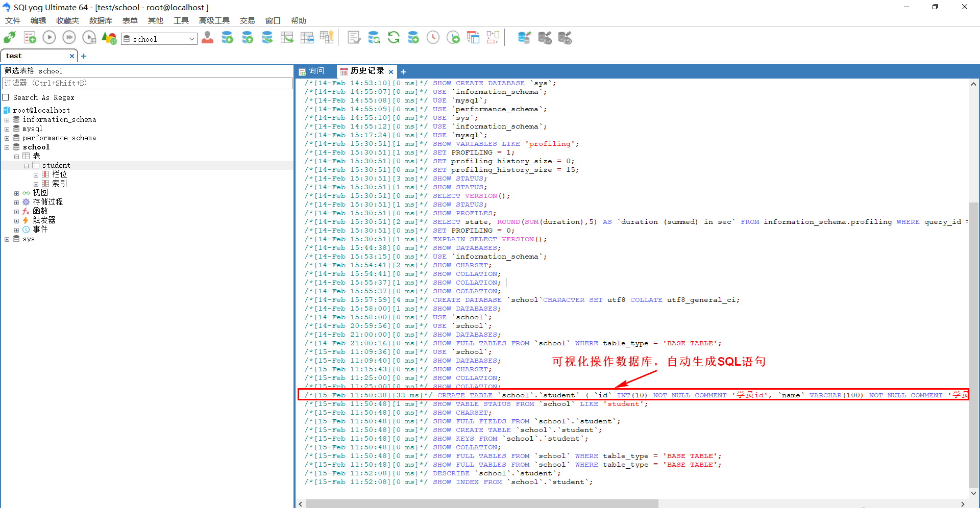Open a new query editor icon
The width and height of the screenshot is (980, 508).
(x=30, y=37)
